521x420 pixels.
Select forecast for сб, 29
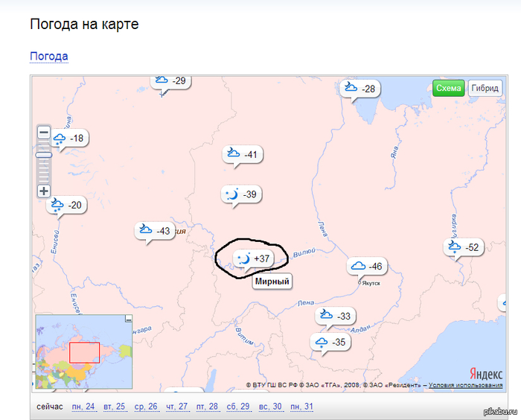click(x=238, y=407)
